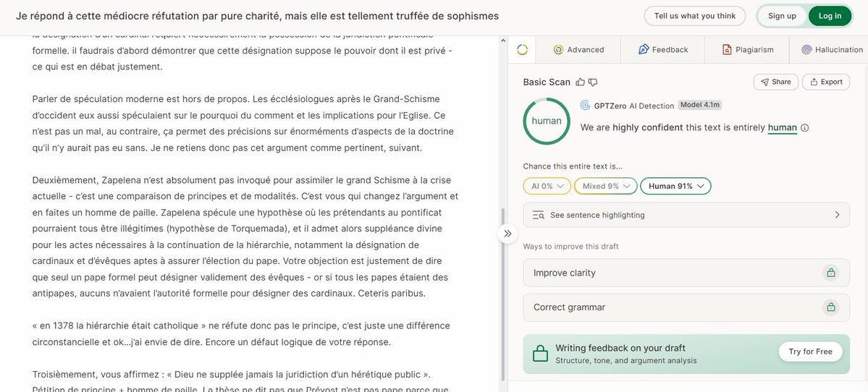The image size is (868, 392).
Task: Expand the Human 91% dropdown
Action: click(675, 187)
